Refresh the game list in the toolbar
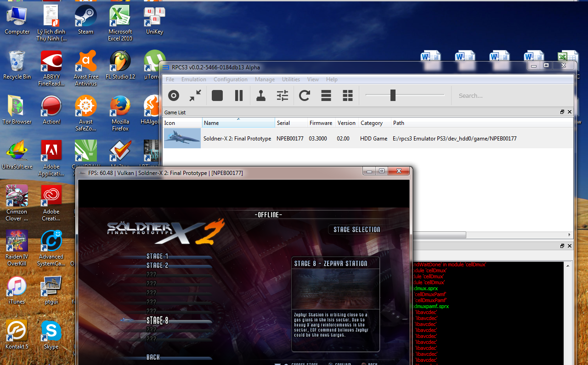Viewport: 588px width, 365px height. 305,95
